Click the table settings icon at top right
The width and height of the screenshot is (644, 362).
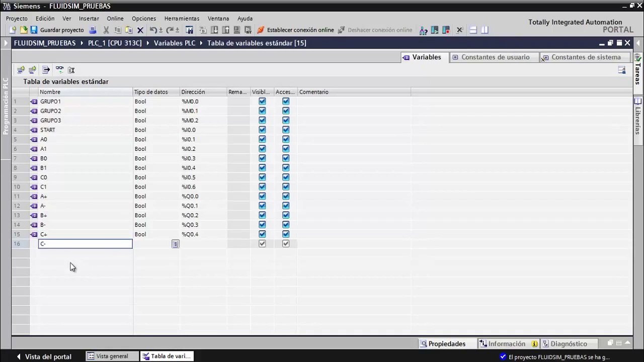click(x=622, y=70)
